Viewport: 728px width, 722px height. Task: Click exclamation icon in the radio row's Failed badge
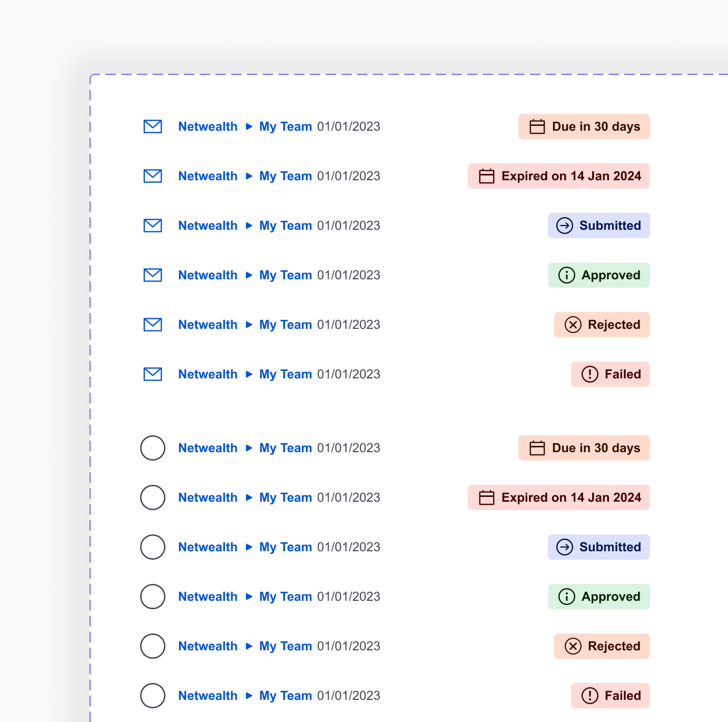click(x=589, y=696)
